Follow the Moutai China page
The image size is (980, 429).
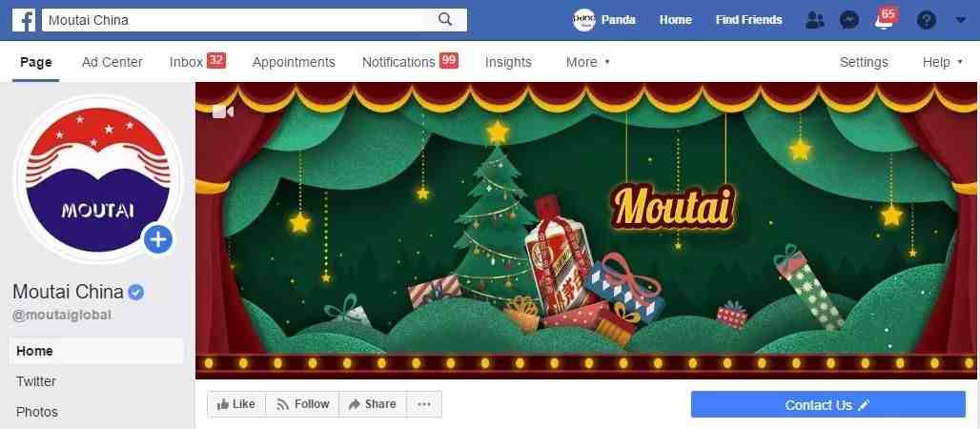[302, 404]
